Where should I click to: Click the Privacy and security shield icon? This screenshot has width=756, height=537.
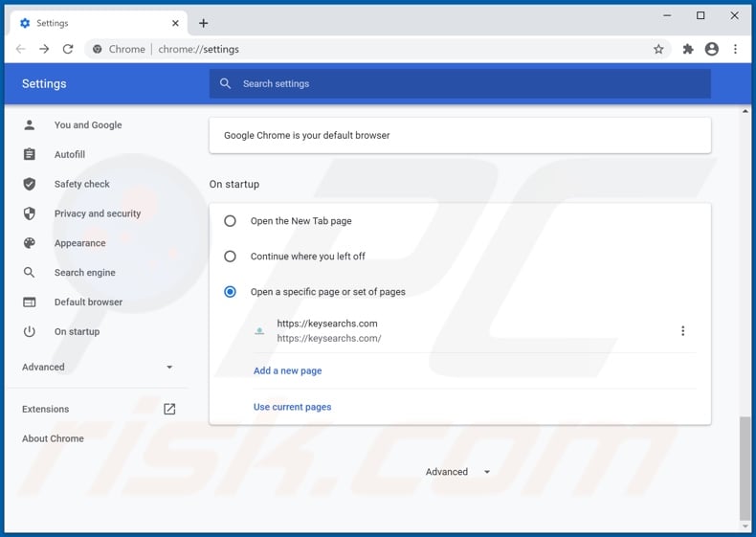point(30,213)
